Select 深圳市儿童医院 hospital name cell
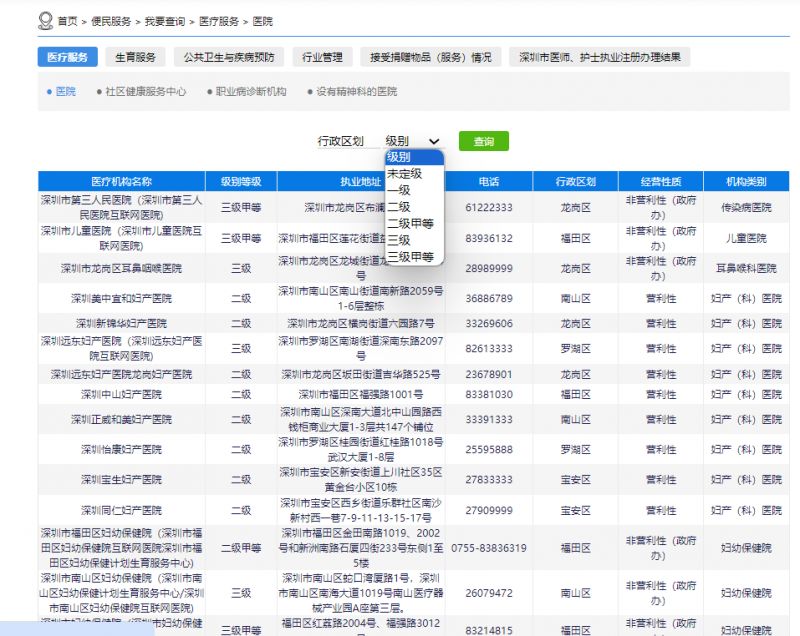The width and height of the screenshot is (800, 636). 121,238
